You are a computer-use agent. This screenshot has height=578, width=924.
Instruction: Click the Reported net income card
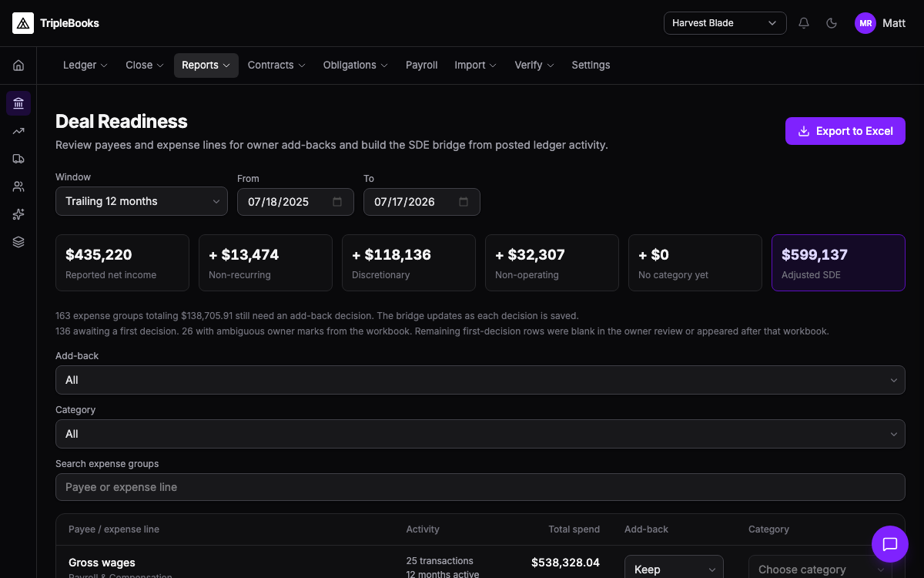[122, 263]
